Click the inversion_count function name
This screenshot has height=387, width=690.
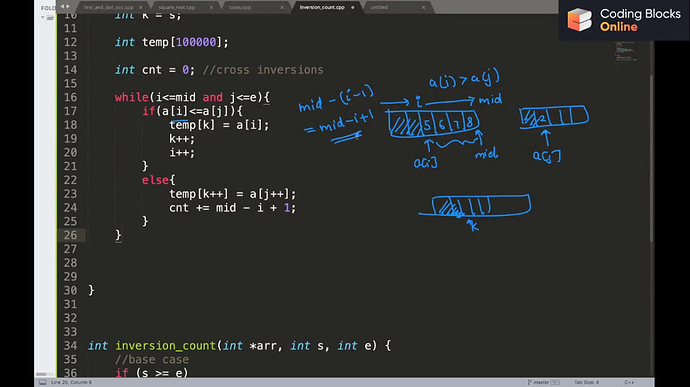pos(165,346)
